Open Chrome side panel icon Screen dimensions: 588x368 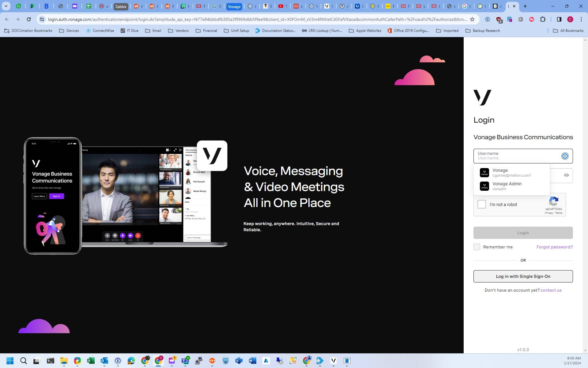(559, 19)
